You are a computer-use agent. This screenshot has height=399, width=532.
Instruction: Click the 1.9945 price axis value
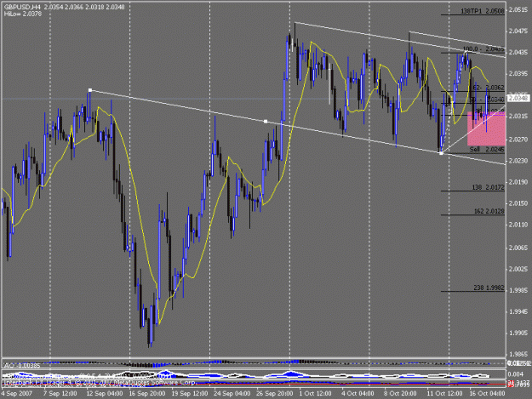(x=518, y=311)
